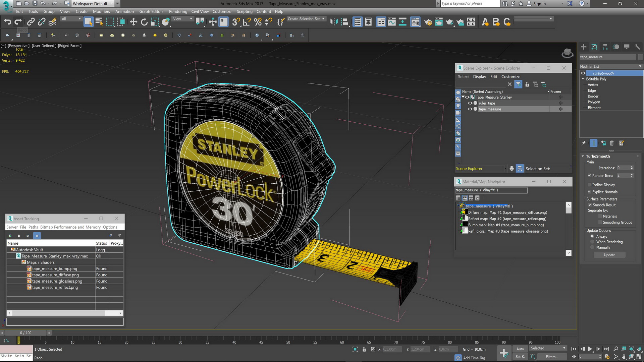
Task: Toggle visibility eye of tape_measure in Scene Explorer
Action: (470, 109)
